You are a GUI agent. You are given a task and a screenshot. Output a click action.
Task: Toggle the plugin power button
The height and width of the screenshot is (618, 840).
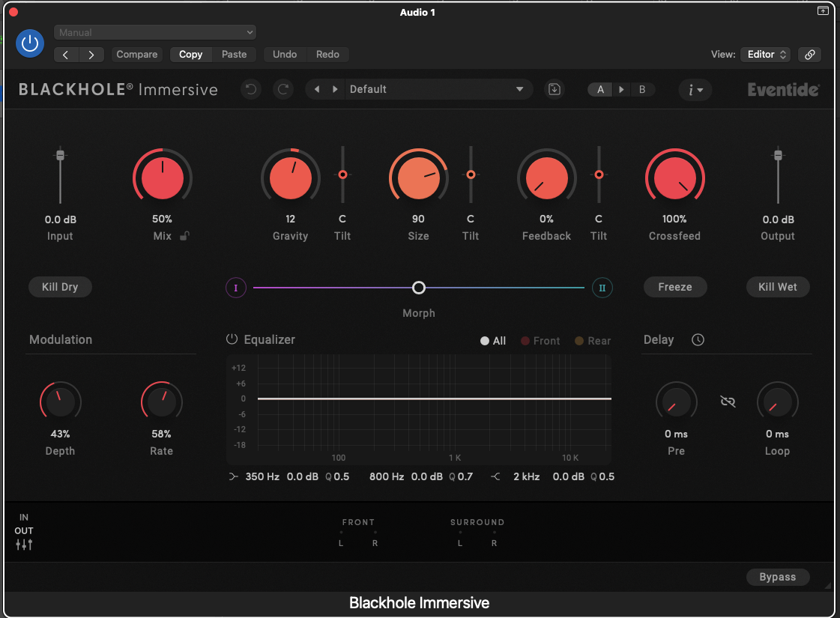coord(29,43)
